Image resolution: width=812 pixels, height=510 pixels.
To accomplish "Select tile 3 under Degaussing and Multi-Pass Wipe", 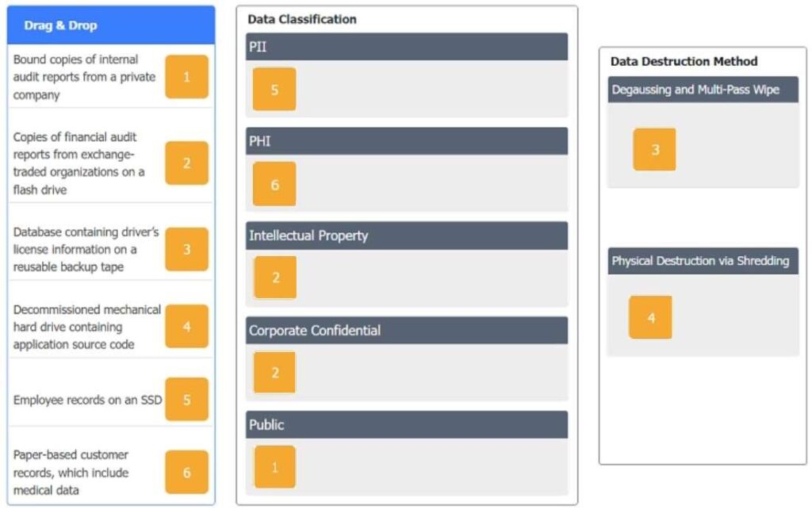I will click(654, 149).
